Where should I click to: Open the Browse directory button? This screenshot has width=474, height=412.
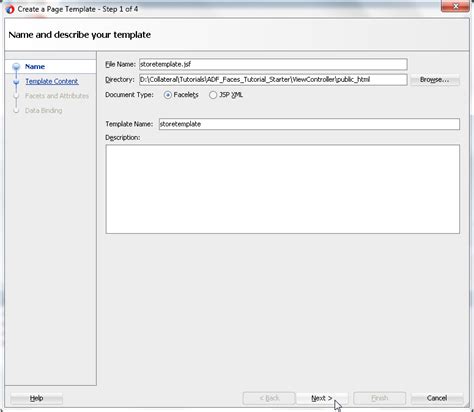click(x=435, y=80)
